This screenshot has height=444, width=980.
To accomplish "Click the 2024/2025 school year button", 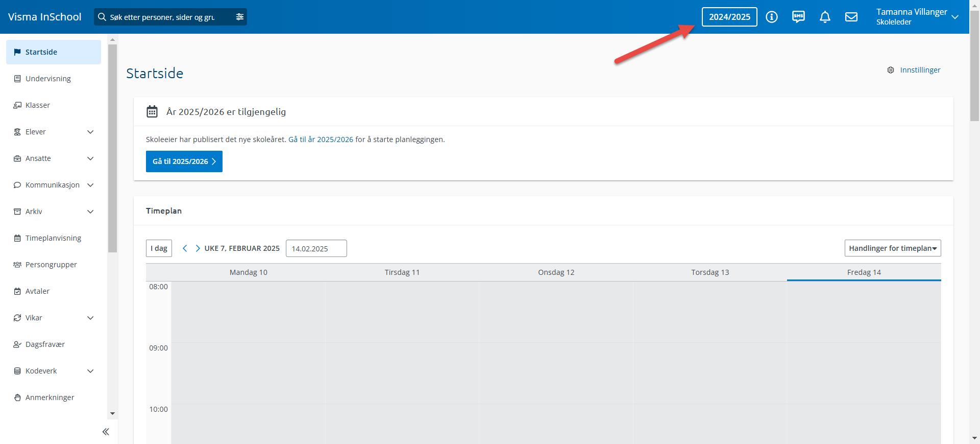I will tap(729, 17).
